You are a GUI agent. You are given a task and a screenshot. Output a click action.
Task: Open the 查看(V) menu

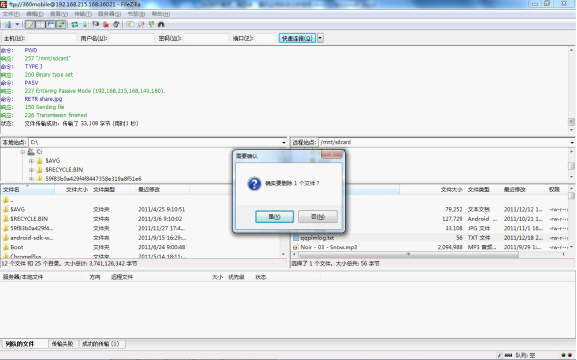[59, 14]
